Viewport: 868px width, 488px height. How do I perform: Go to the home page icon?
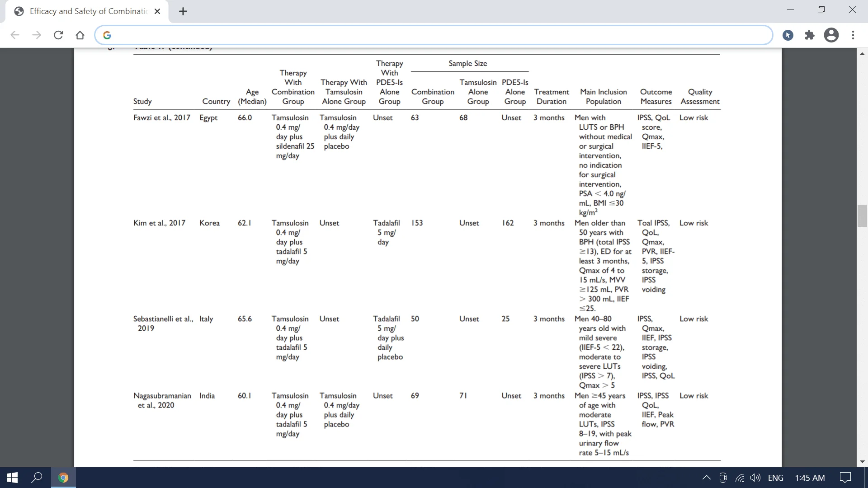point(80,35)
